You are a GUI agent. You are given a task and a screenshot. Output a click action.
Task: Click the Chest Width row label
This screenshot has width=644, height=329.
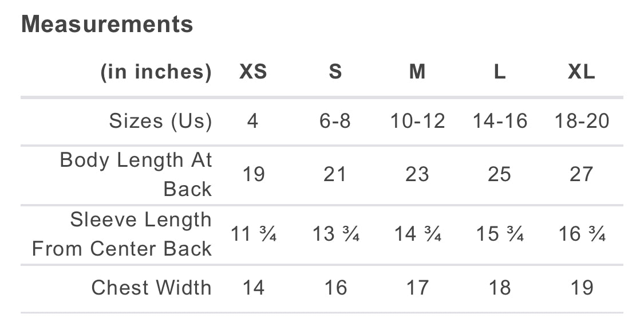(151, 287)
